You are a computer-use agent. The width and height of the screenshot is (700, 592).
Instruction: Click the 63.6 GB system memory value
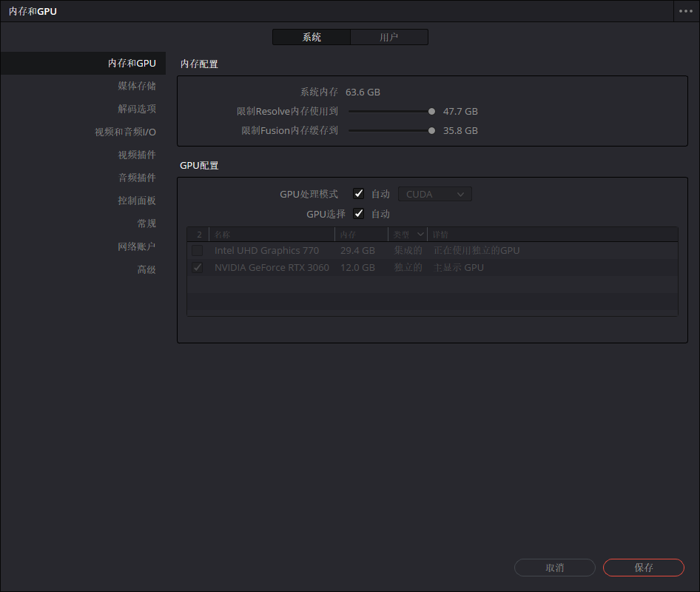[363, 92]
